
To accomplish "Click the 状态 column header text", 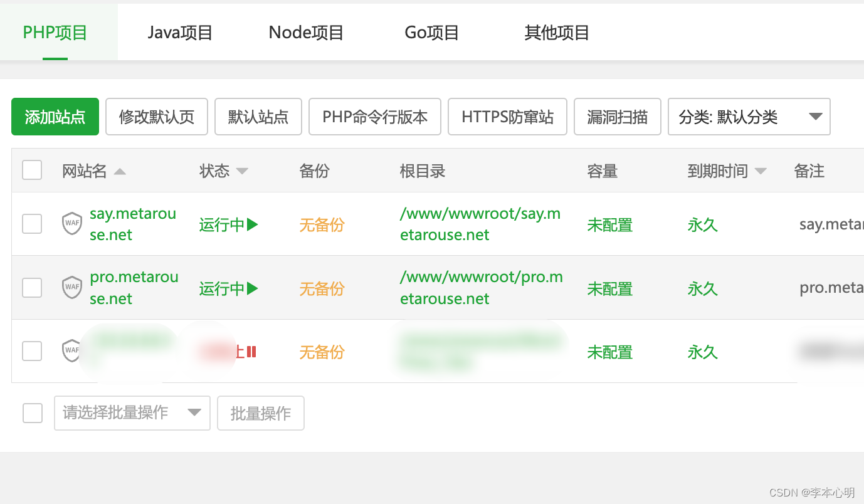I will 214,171.
